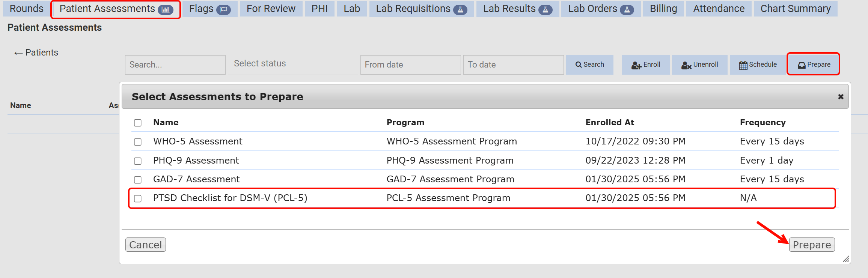Open the From date picker field
Image resolution: width=868 pixels, height=278 pixels.
tap(410, 65)
